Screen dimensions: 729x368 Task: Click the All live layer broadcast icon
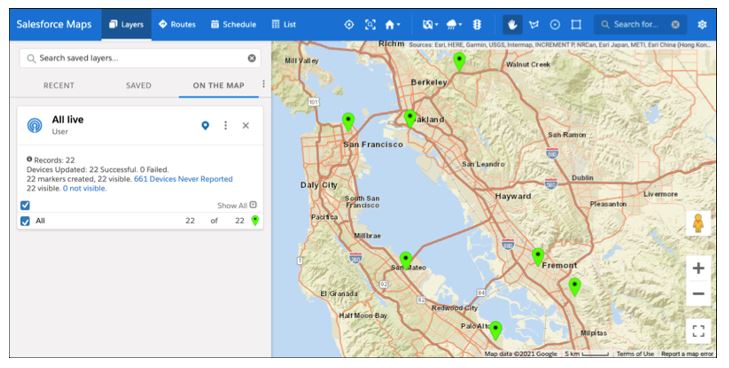coord(35,125)
